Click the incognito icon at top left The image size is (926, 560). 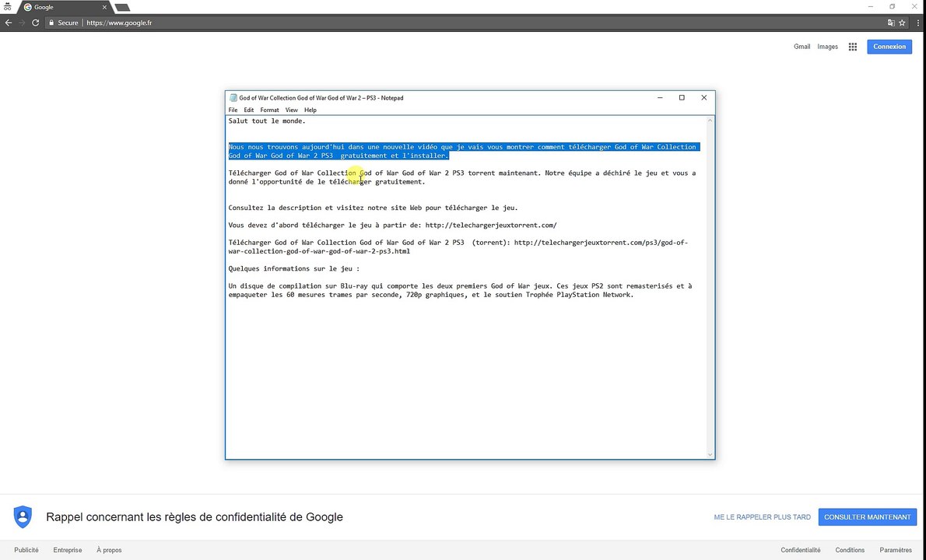click(x=7, y=7)
